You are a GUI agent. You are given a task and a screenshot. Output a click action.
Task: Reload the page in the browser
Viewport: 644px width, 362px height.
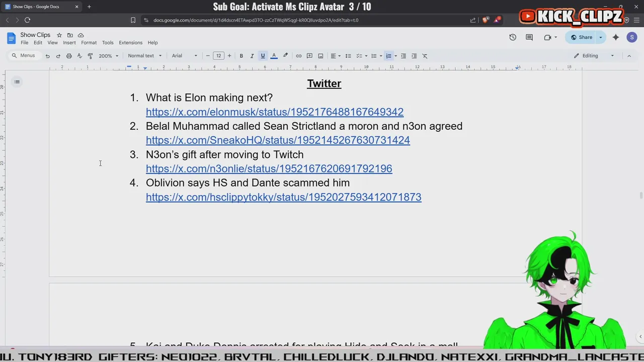click(x=27, y=20)
